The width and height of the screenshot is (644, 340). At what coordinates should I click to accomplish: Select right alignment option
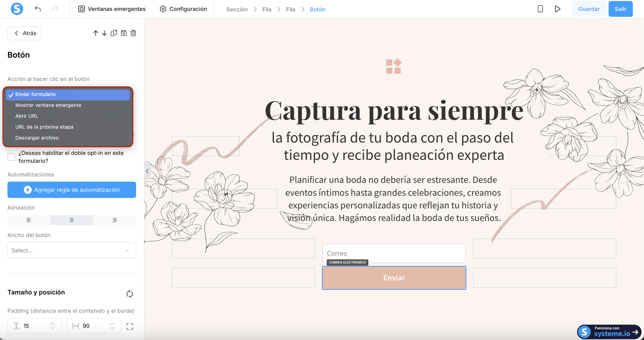click(115, 220)
